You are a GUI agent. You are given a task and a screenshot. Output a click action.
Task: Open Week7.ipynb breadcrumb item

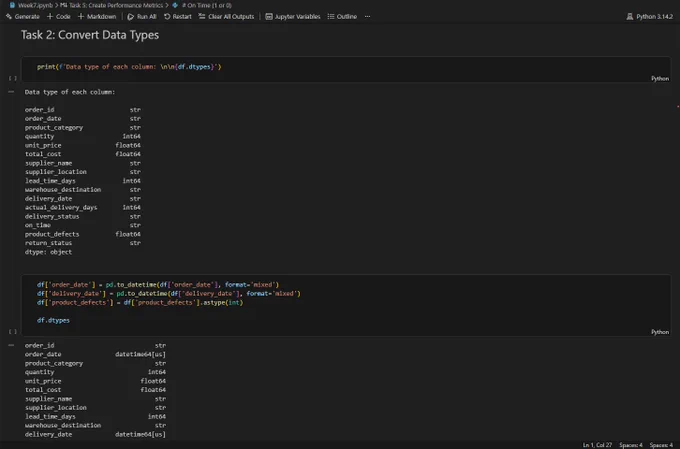pyautogui.click(x=31, y=5)
